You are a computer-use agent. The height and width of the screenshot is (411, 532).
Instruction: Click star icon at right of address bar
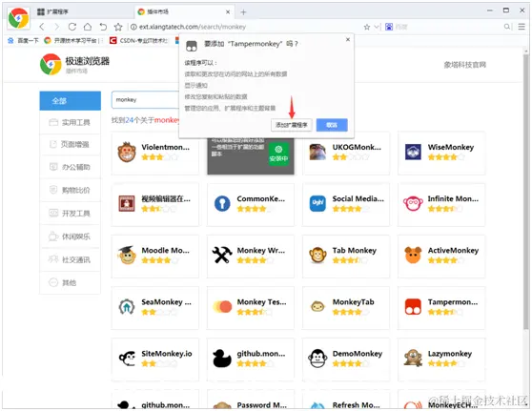pos(367,27)
